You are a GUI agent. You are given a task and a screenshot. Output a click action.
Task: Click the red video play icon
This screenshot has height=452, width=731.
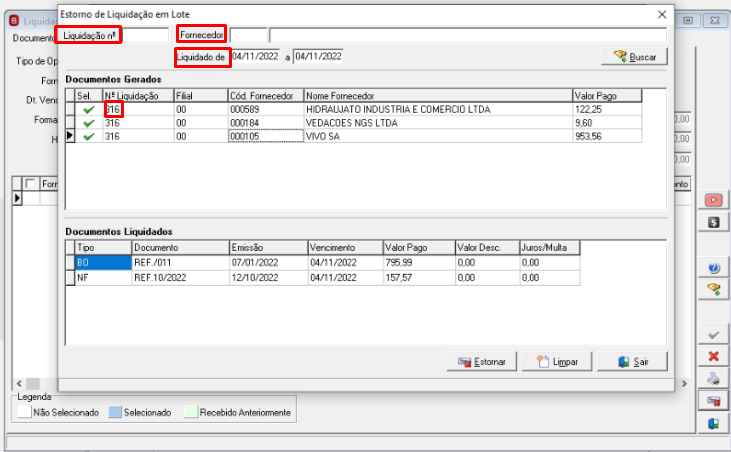pos(713,200)
